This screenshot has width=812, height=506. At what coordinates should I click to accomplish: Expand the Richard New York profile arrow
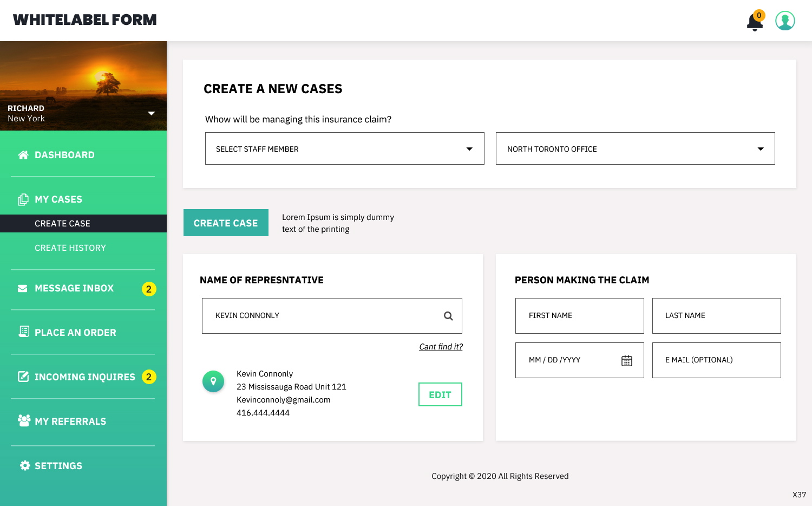tap(152, 113)
